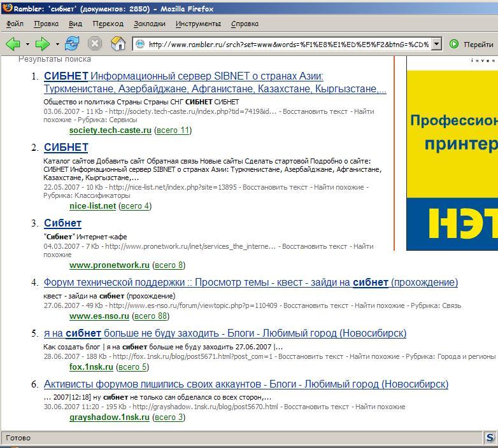Click the Результаты поиска heading text
Viewport: 498px width, 448px height.
55,59
